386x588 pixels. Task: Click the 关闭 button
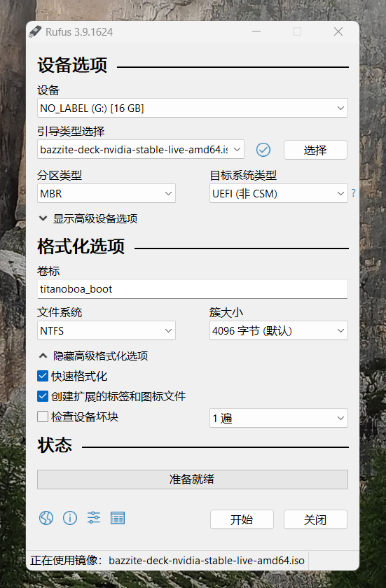(315, 519)
